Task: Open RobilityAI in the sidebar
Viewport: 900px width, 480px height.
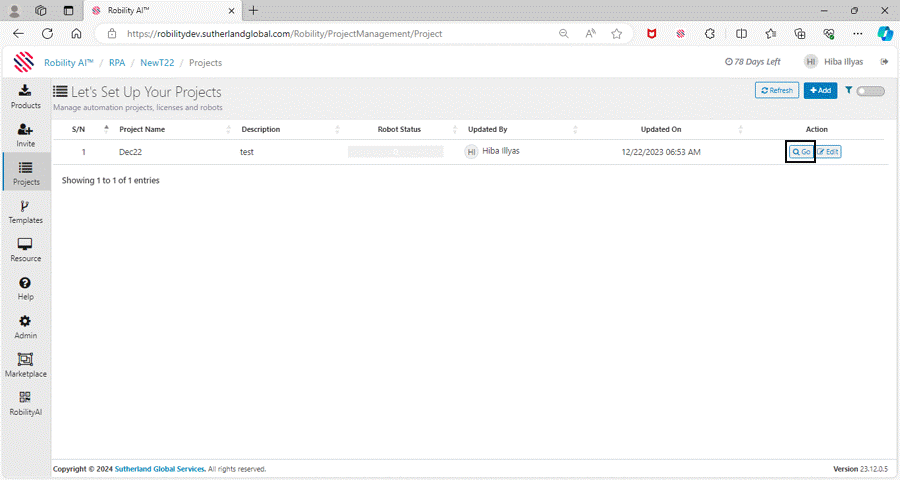Action: click(x=25, y=404)
